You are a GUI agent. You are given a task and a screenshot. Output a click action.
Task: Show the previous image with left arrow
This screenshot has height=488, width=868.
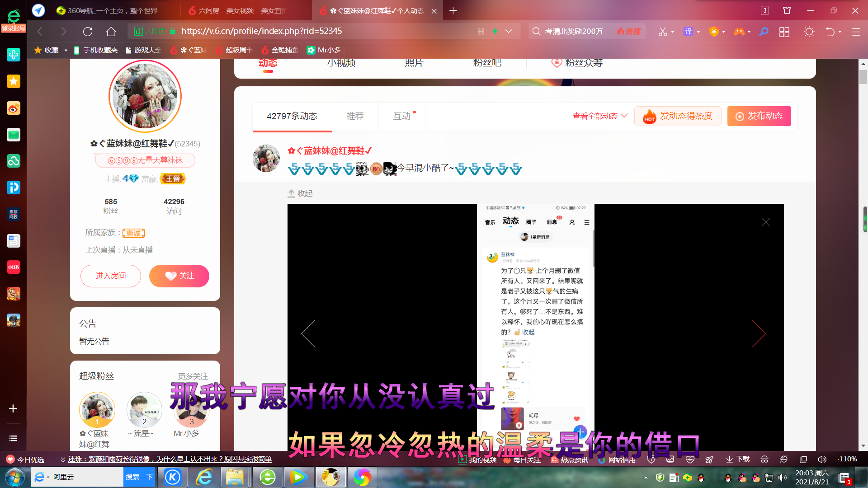tap(308, 333)
